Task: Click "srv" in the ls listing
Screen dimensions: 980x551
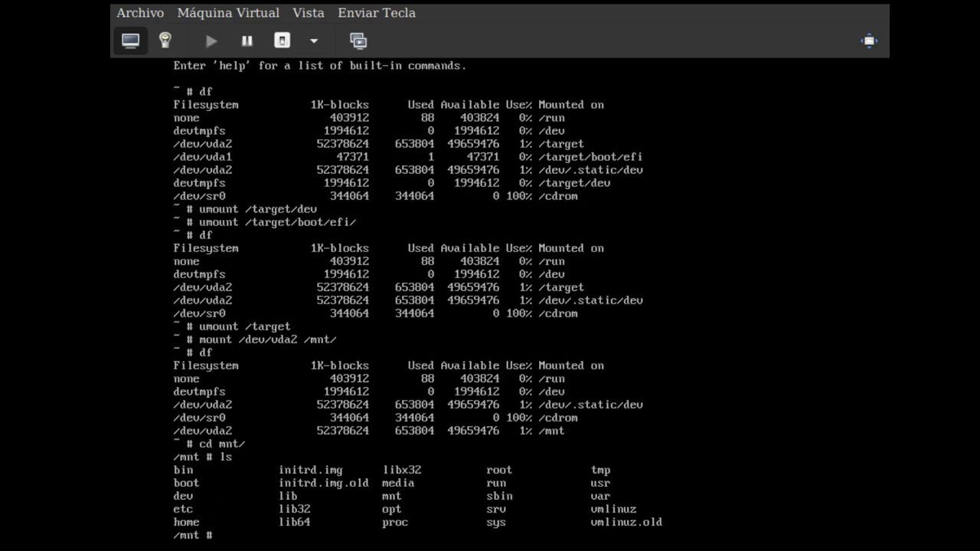Action: tap(496, 509)
